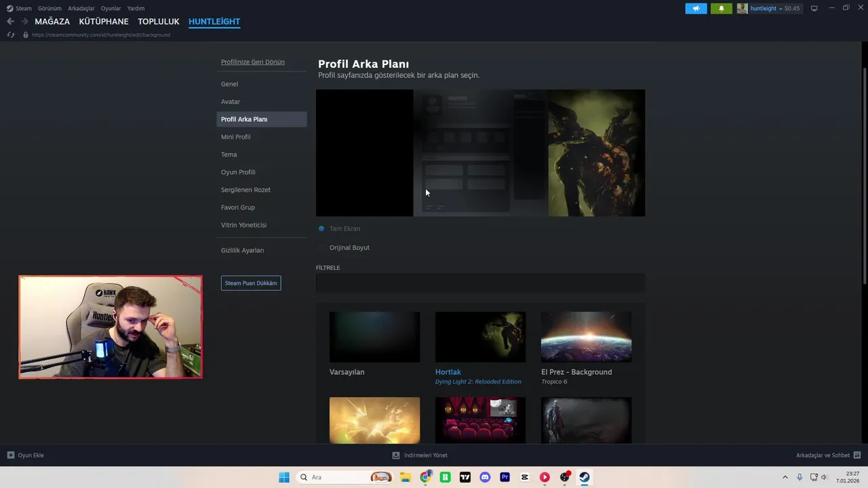Select the Orijinal Boyut radio option
This screenshot has width=868, height=488.
(x=321, y=247)
